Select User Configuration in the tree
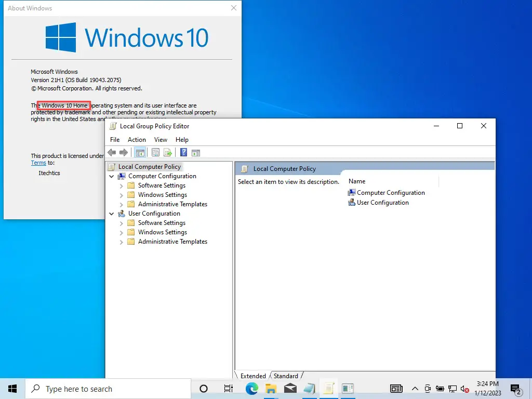Image resolution: width=532 pixels, height=399 pixels. (x=154, y=214)
